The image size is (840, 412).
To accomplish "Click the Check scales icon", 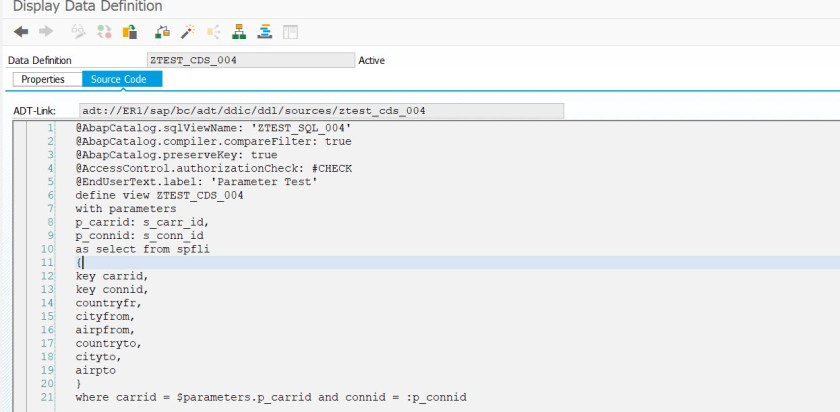I will point(162,32).
